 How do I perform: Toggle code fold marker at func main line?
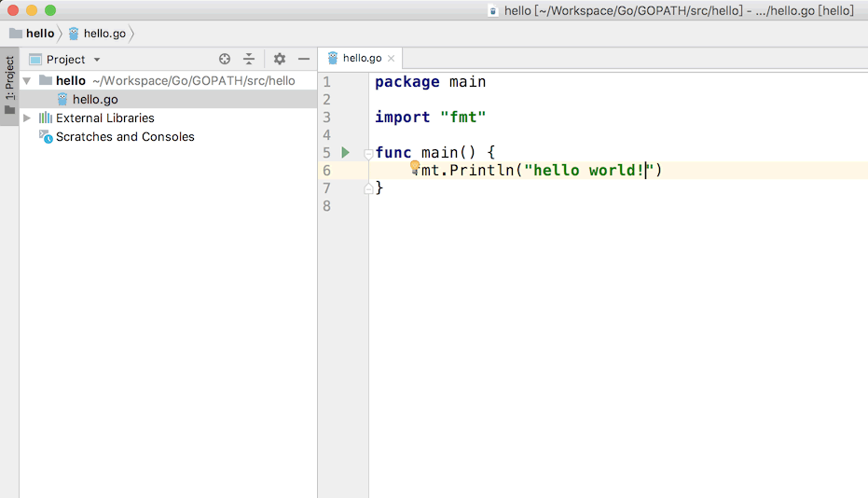[x=368, y=153]
